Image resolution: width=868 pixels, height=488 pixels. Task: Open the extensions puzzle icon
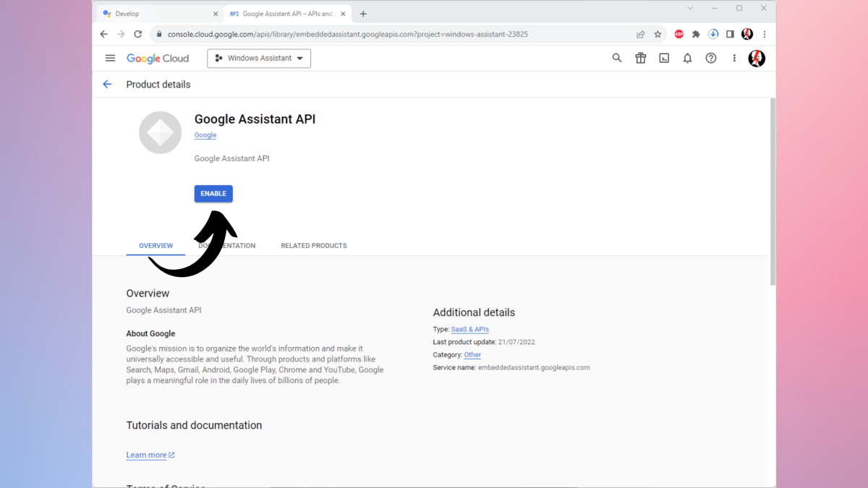click(x=696, y=34)
